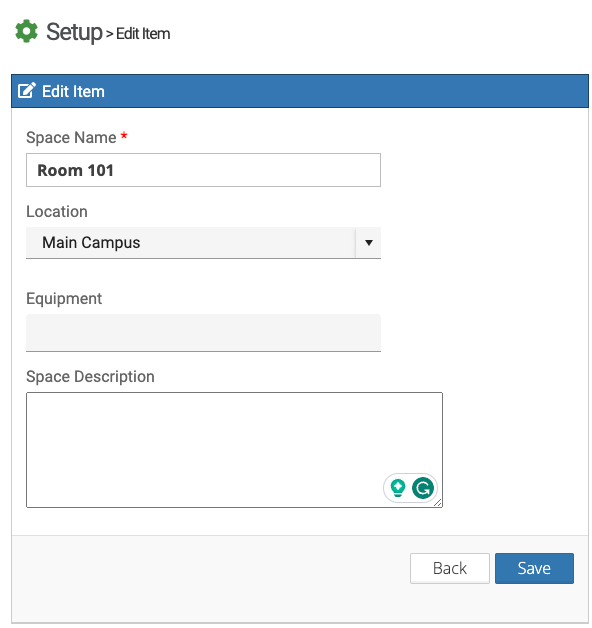This screenshot has height=628, width=592.
Task: Click the textarea resize handle corner
Action: (x=438, y=503)
